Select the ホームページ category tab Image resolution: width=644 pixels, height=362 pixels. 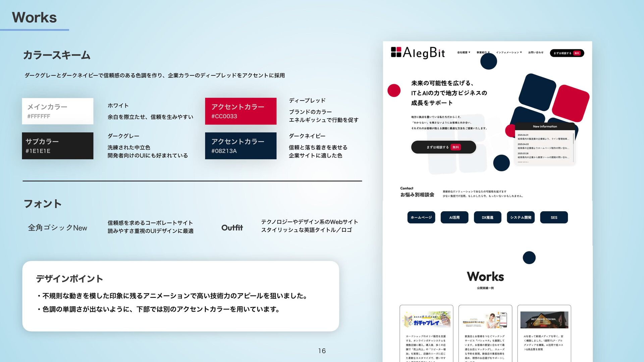[x=421, y=218]
